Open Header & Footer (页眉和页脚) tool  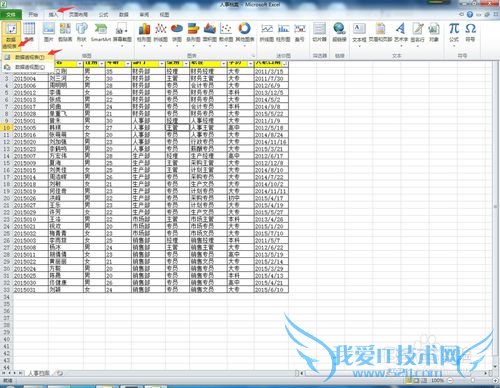[380, 32]
